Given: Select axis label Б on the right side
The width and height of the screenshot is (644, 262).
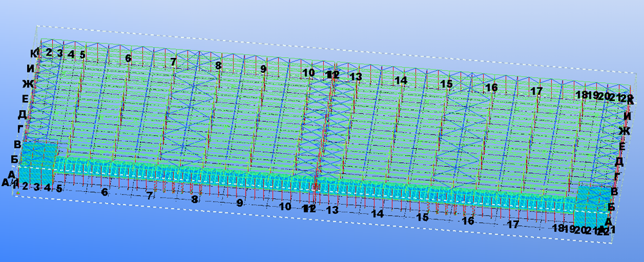Looking at the screenshot, I should coord(611,207).
